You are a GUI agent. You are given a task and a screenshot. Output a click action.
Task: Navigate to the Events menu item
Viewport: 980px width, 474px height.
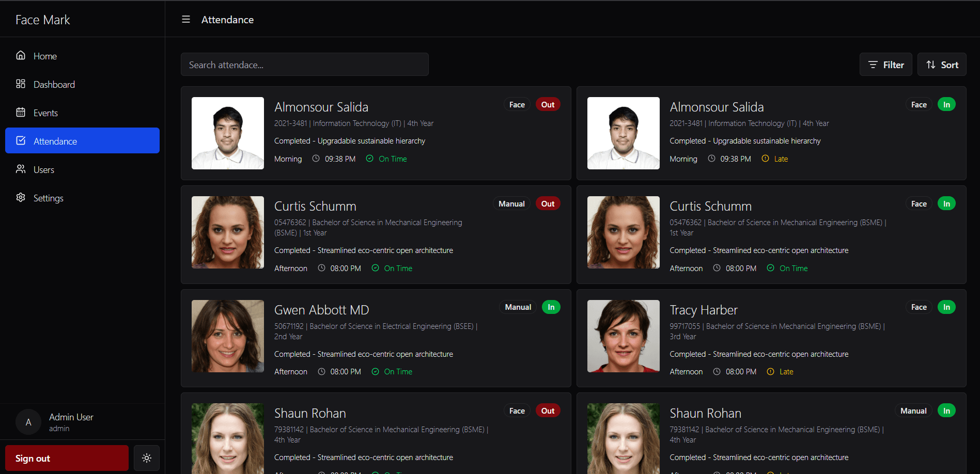[x=45, y=113]
